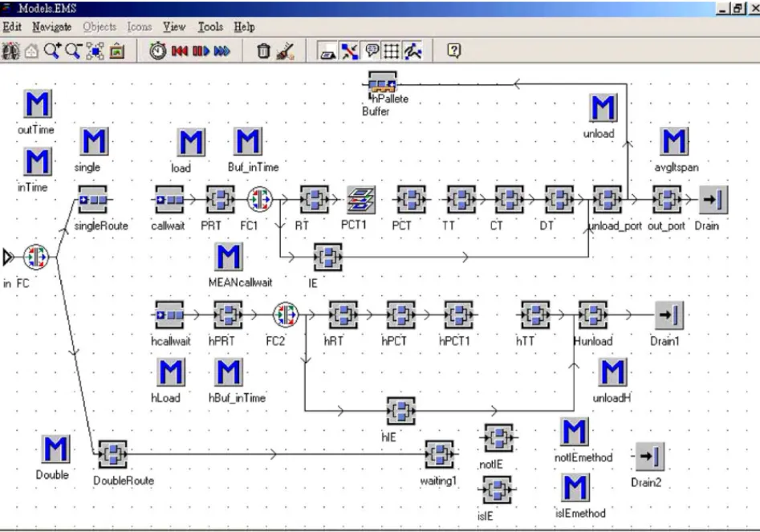
Task: Select the avgltspan method object
Action: pyautogui.click(x=674, y=141)
